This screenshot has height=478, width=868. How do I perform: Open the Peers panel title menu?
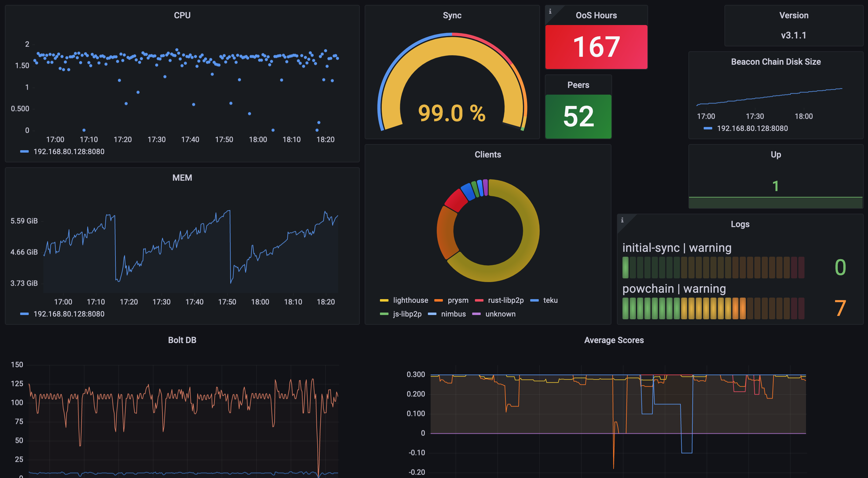(x=578, y=85)
